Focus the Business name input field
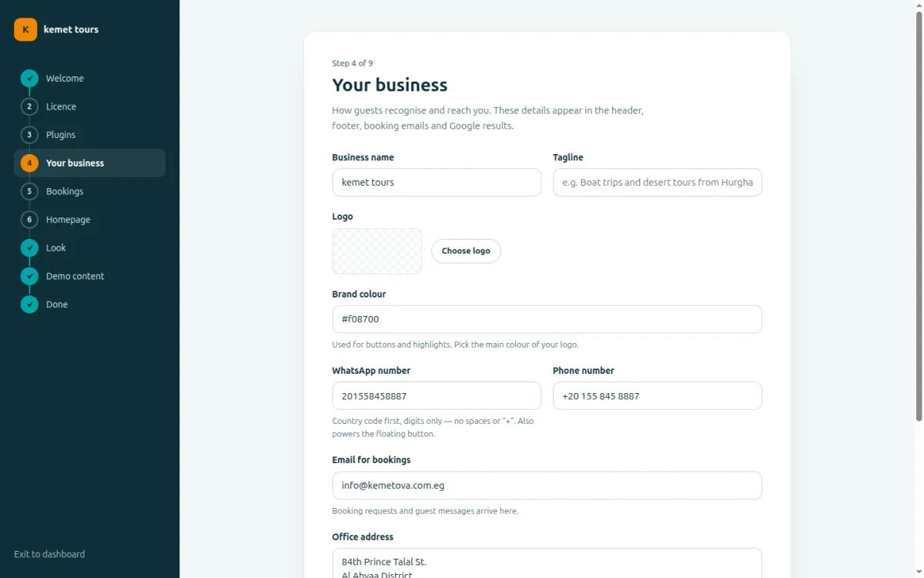Image resolution: width=924 pixels, height=578 pixels. tap(437, 183)
